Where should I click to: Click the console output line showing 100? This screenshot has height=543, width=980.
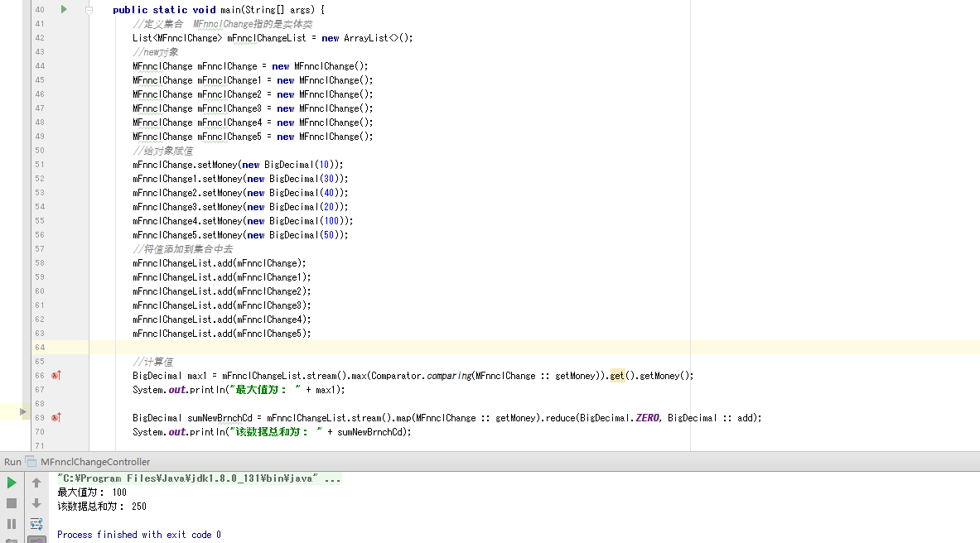(92, 493)
